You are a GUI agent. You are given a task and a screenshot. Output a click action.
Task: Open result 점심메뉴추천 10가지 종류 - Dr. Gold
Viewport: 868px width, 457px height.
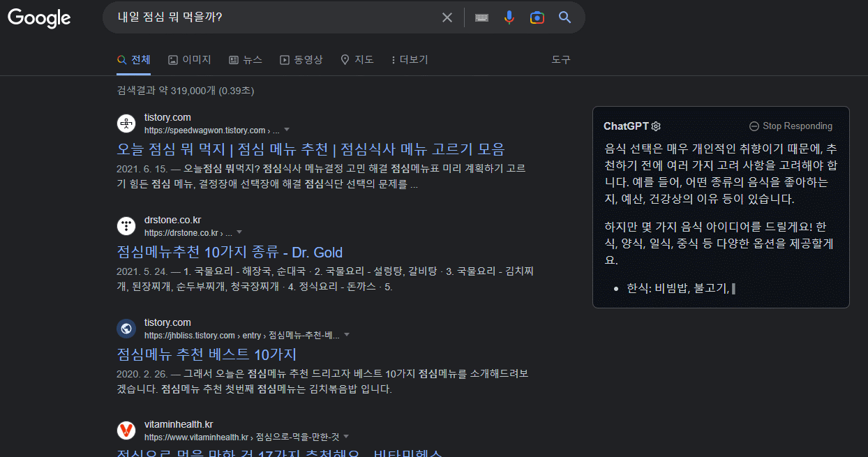pyautogui.click(x=230, y=252)
